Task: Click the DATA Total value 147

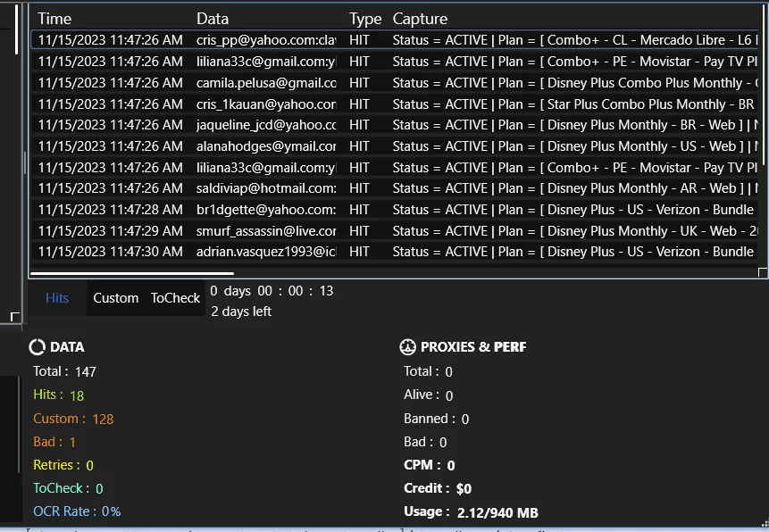Action: [x=86, y=371]
